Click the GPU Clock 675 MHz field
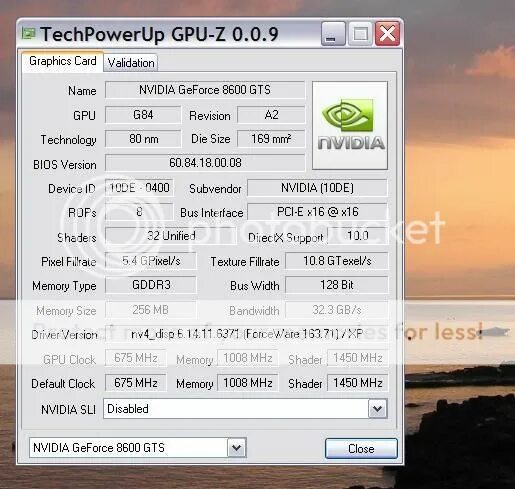The width and height of the screenshot is (515, 489). click(136, 358)
